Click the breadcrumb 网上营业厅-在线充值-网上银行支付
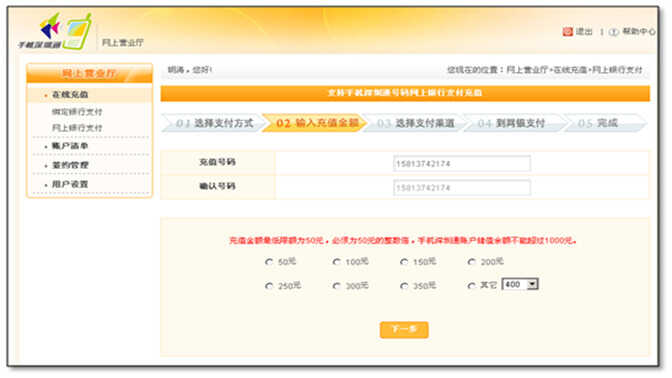 [x=574, y=70]
